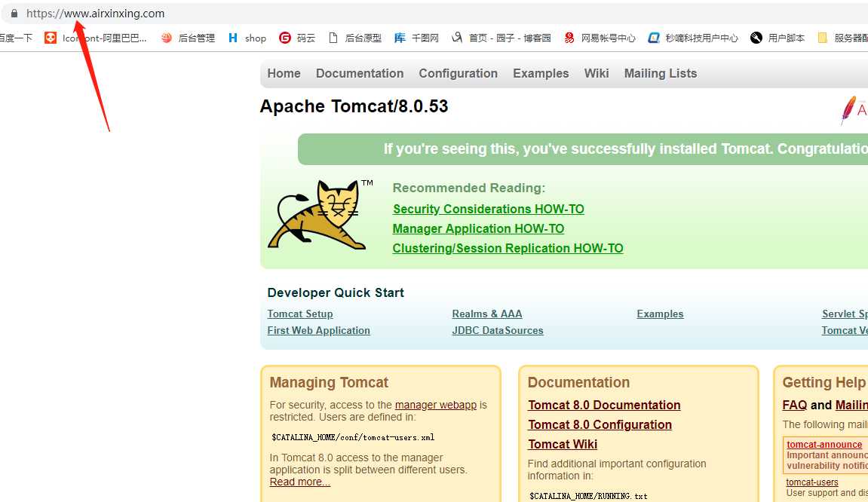Open Security Considerations HOW-TO link
Image resolution: width=868 pixels, height=502 pixels.
click(488, 210)
